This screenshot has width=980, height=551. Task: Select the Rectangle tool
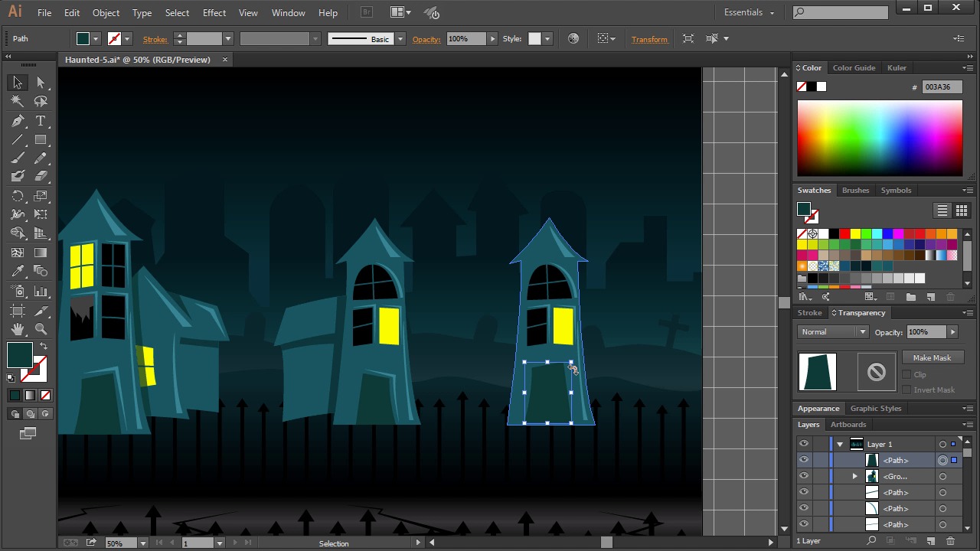point(41,140)
